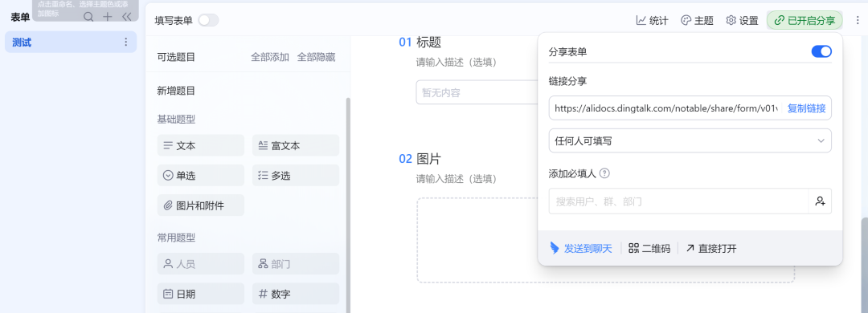Click 全部隐藏 link
This screenshot has width=868, height=313.
[x=316, y=57]
